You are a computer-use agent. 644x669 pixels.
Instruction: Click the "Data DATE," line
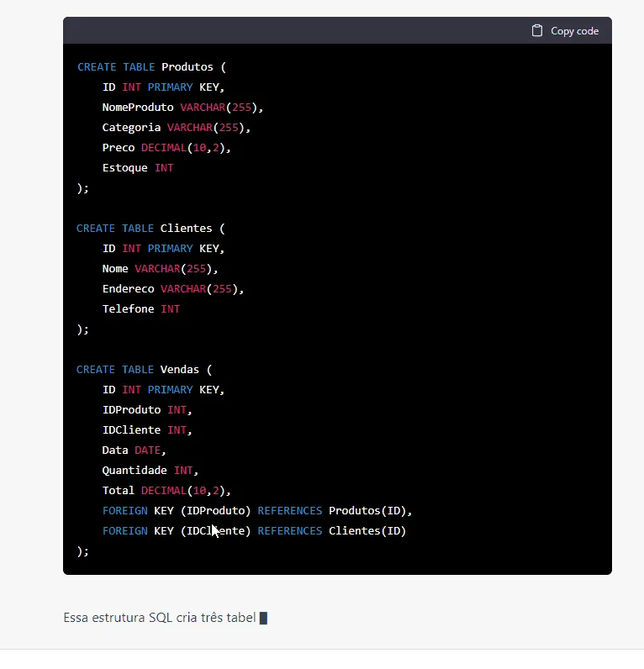[x=134, y=450]
